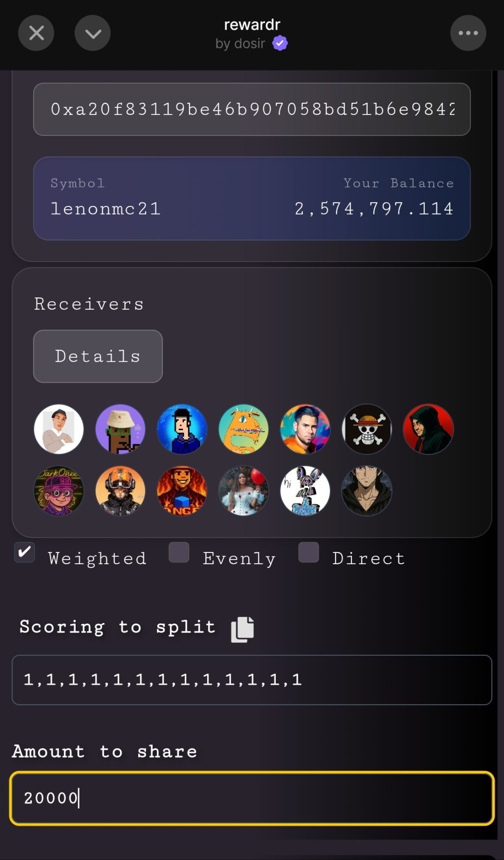
Task: Copy the scoring to split values
Action: point(242,630)
